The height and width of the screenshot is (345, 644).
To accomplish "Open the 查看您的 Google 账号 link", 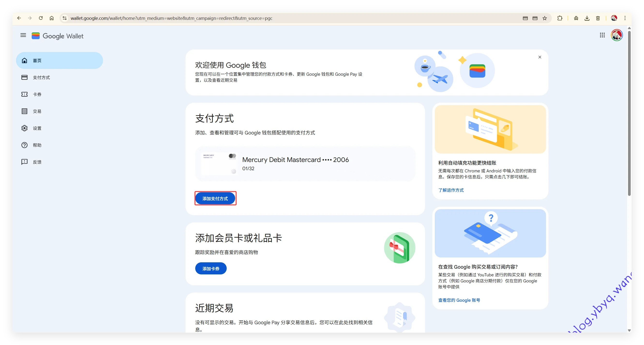I will tap(459, 300).
